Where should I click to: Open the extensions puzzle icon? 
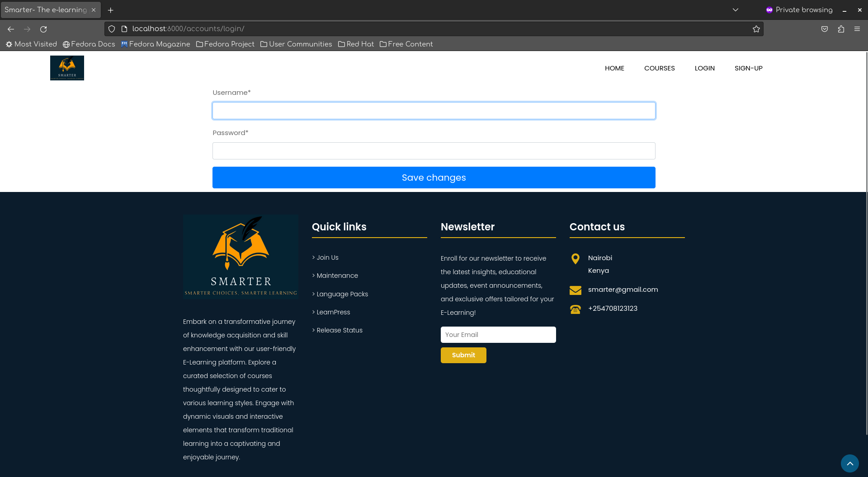click(841, 29)
